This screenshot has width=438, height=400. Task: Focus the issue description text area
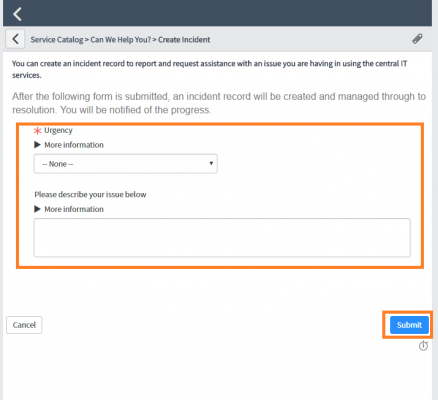coord(222,238)
